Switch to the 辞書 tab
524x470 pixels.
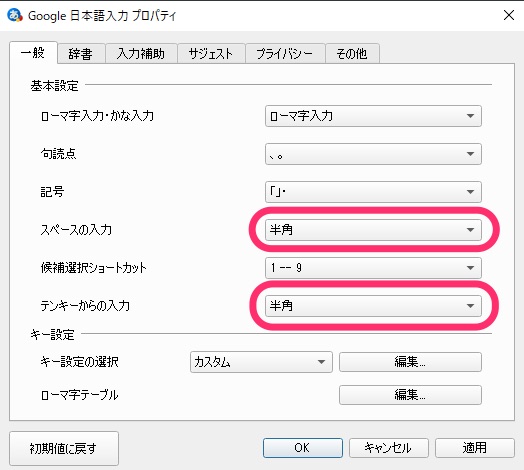[x=81, y=53]
